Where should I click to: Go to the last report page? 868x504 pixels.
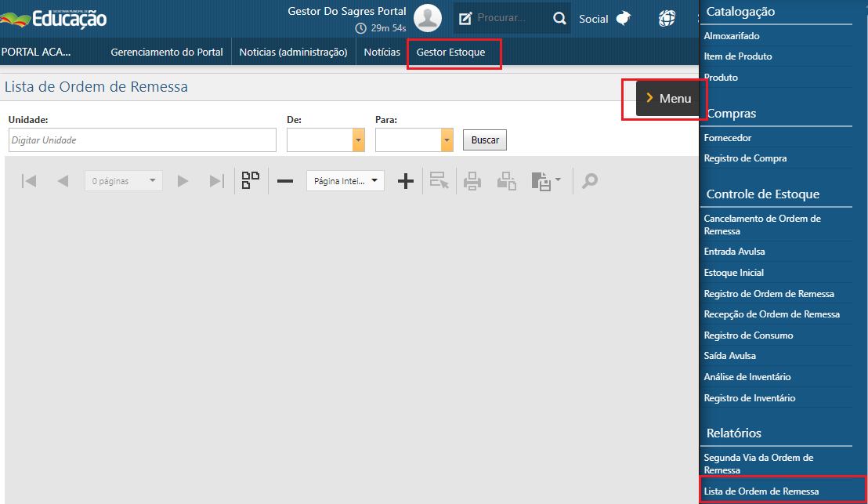pyautogui.click(x=216, y=181)
